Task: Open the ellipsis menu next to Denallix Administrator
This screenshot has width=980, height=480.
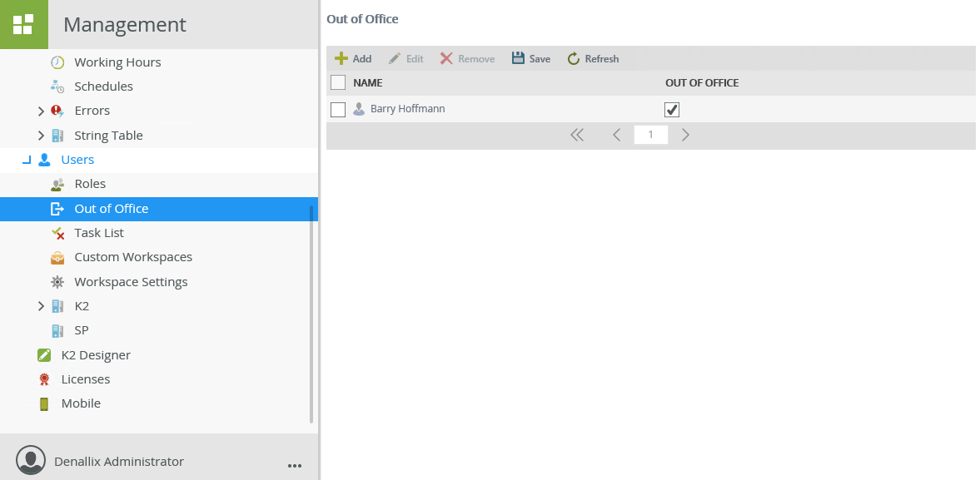Action: 295,465
